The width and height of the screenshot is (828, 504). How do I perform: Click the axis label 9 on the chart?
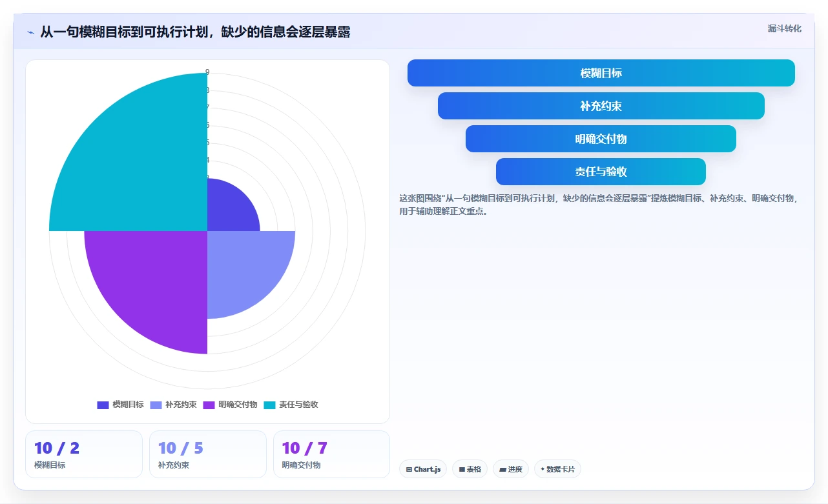[207, 72]
